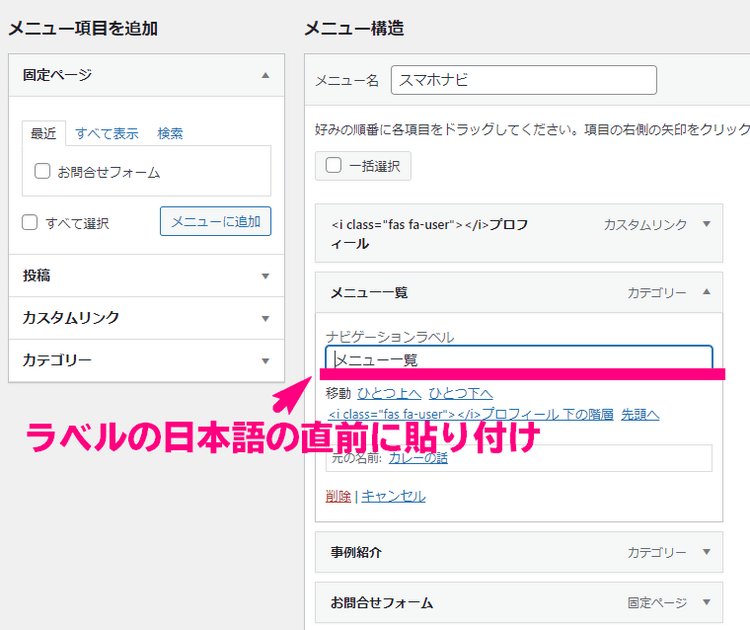
Task: Open the カレーの話 original name link
Action: pyautogui.click(x=419, y=458)
